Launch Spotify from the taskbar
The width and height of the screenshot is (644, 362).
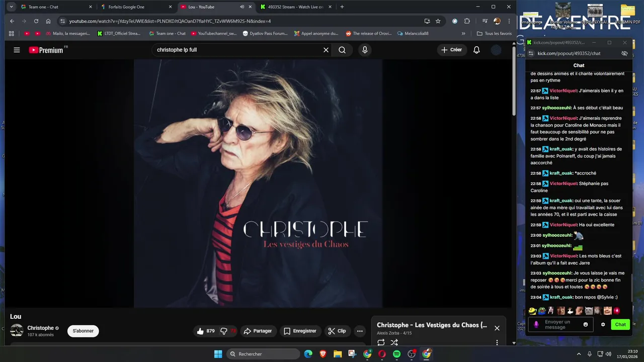(396, 354)
